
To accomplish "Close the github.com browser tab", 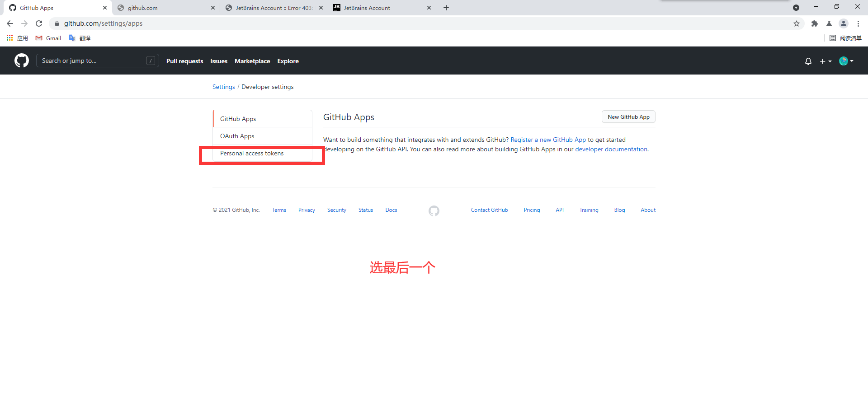I will [213, 8].
